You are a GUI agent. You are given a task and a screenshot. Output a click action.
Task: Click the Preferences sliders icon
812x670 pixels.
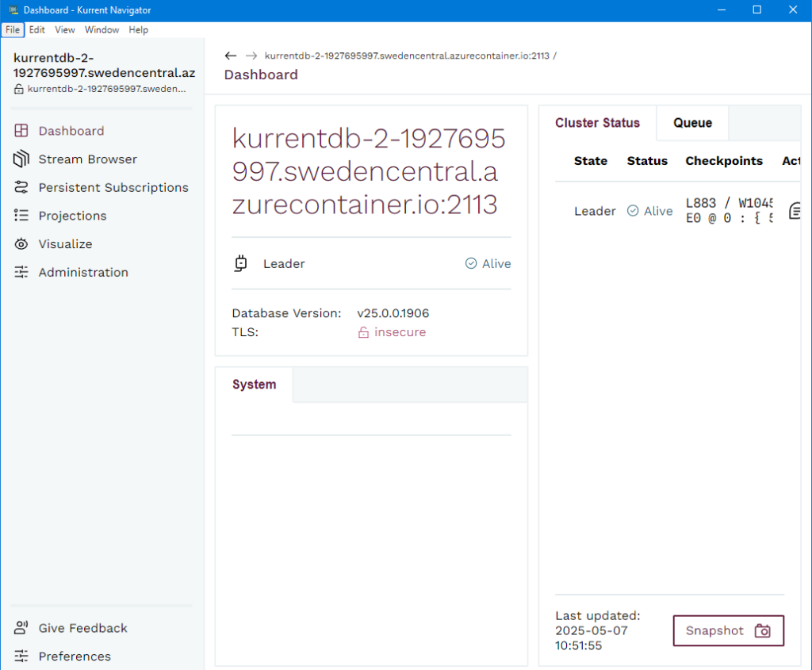[x=21, y=656]
